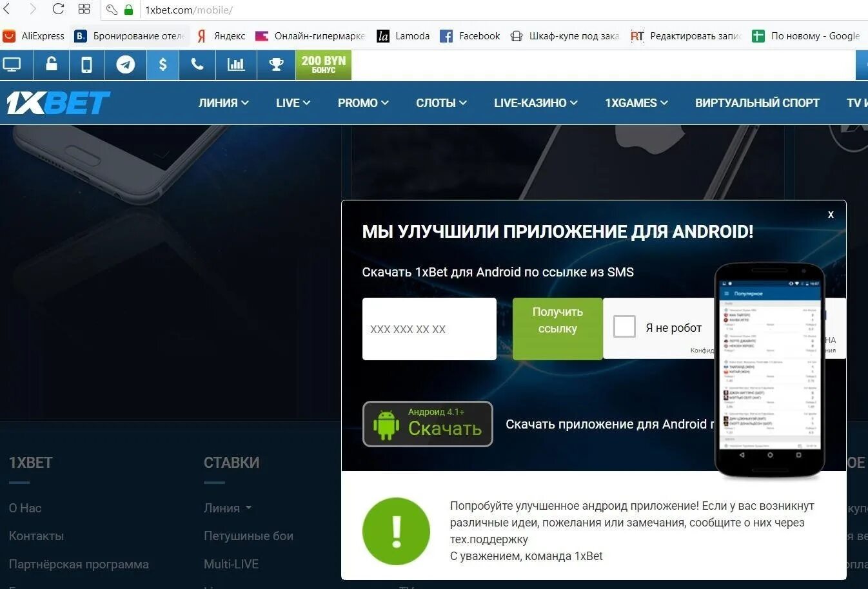Click the key icon in address bar
868x589 pixels.
point(112,10)
